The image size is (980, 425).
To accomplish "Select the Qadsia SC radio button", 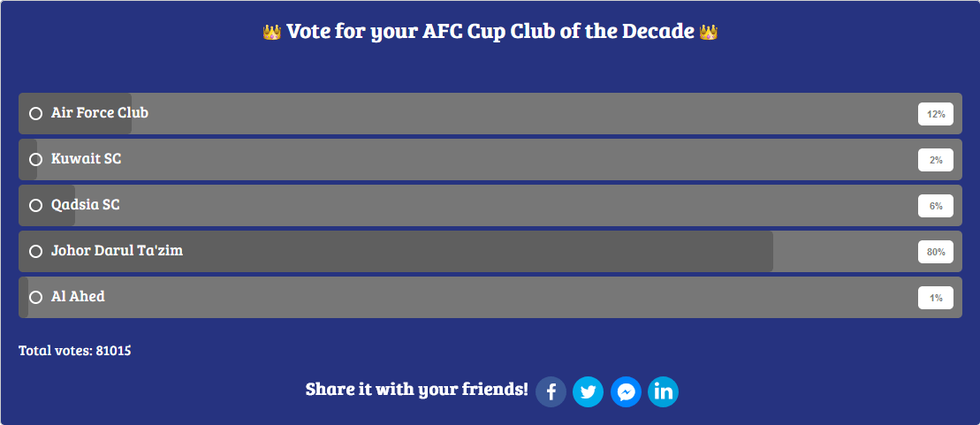I will [x=36, y=206].
